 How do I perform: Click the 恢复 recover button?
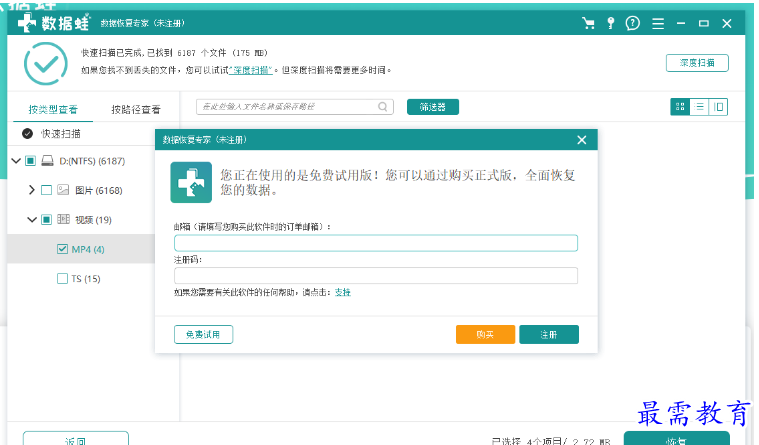coord(676,438)
